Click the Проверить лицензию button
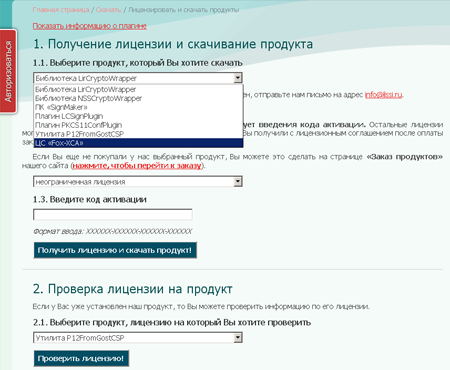Image resolution: width=450 pixels, height=370 pixels. pyautogui.click(x=81, y=358)
